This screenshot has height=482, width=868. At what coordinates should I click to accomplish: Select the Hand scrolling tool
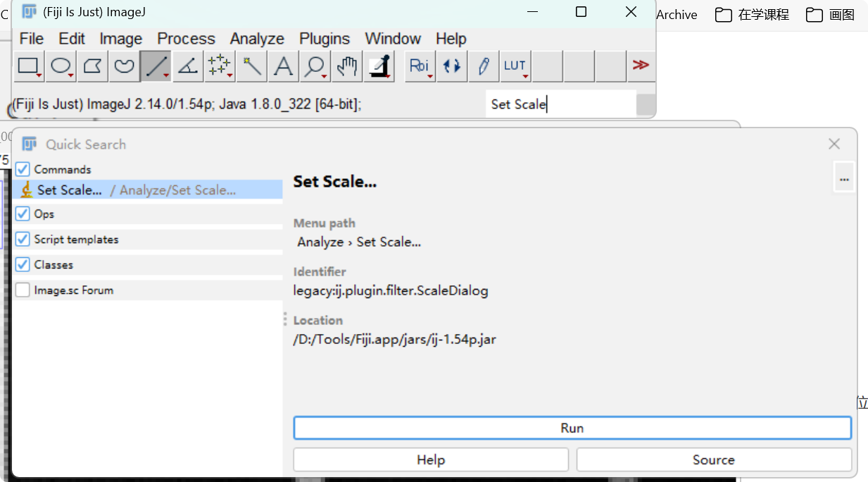click(x=346, y=66)
